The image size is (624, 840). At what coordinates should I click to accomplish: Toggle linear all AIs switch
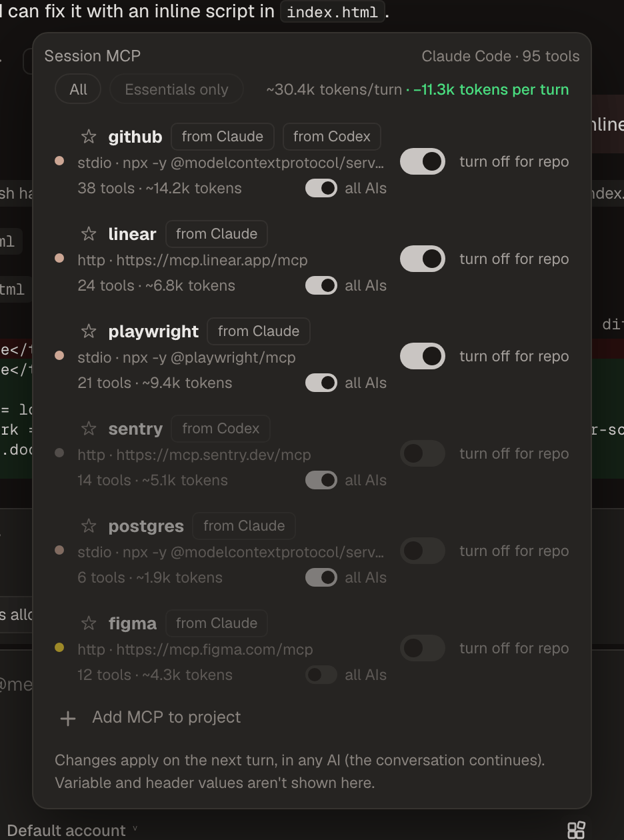click(x=321, y=285)
